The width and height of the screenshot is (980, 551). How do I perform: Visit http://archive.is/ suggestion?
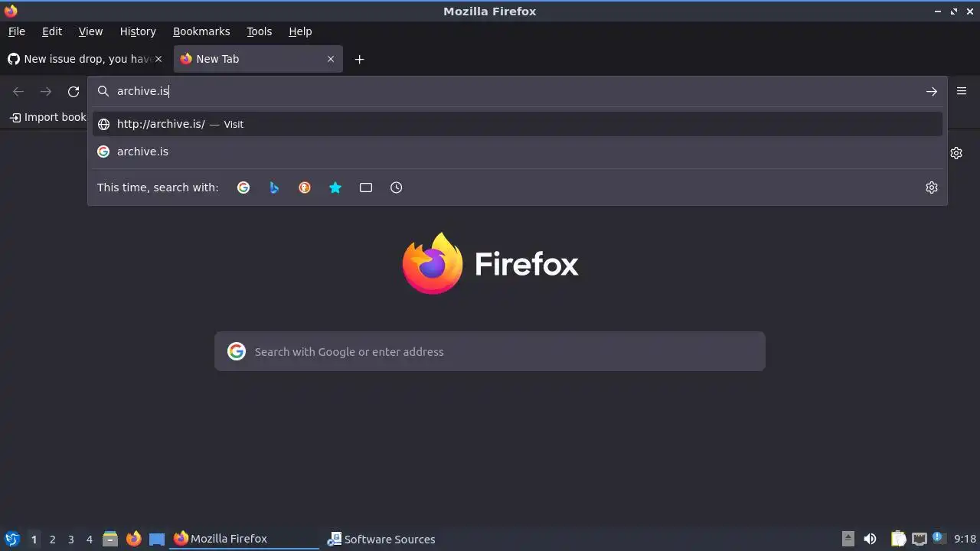518,124
